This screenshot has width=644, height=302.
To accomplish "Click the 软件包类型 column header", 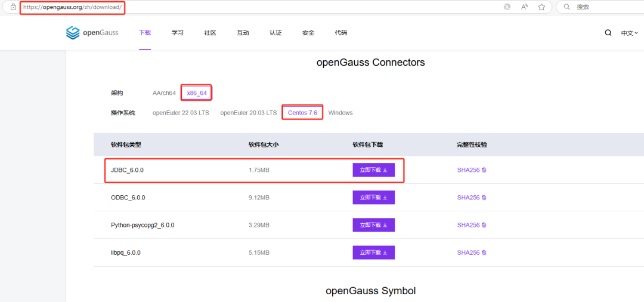I will click(126, 144).
